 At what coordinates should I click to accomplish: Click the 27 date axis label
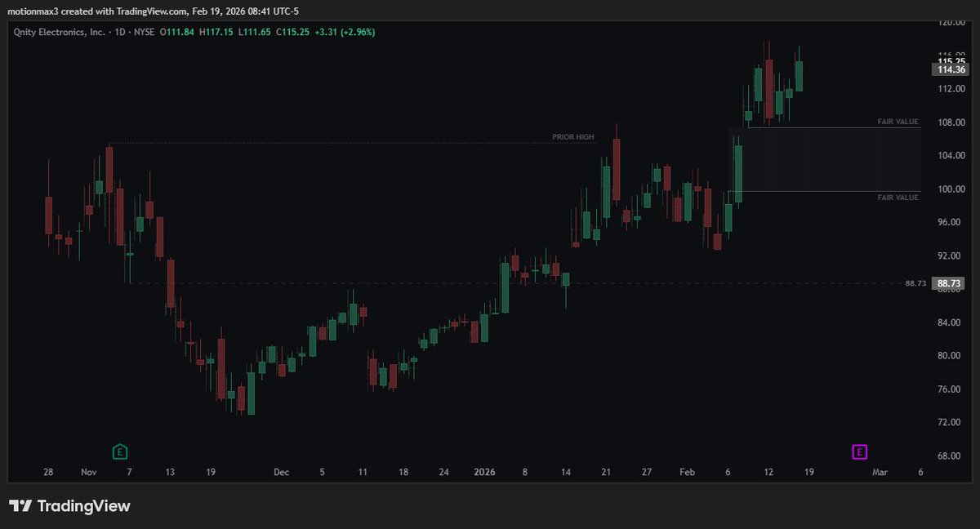point(646,473)
